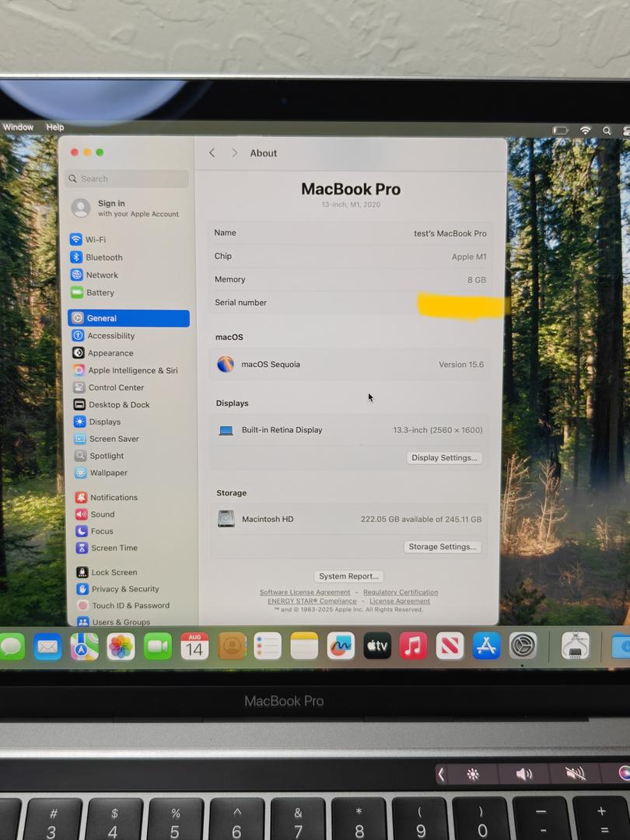Open News from the Dock
Viewport: 630px width, 840px height.
[450, 646]
